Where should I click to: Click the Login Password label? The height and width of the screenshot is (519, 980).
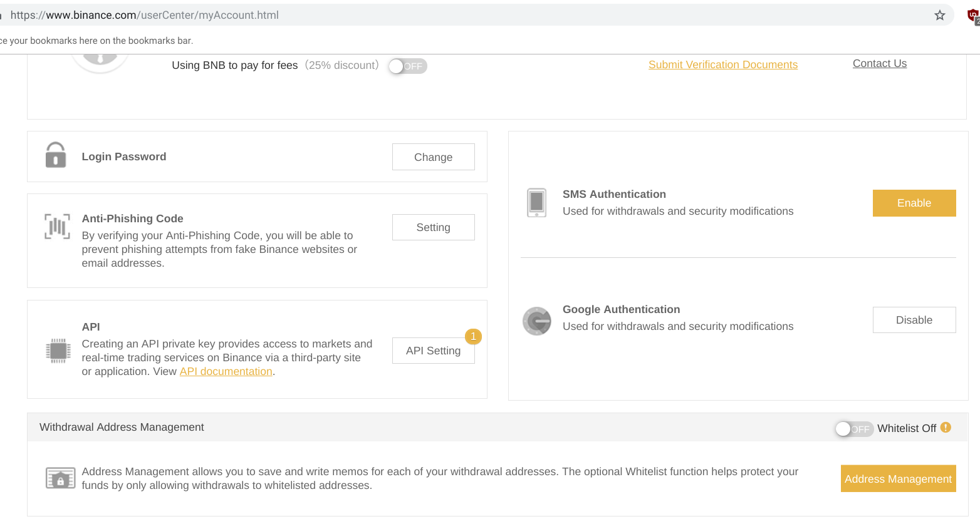click(124, 157)
